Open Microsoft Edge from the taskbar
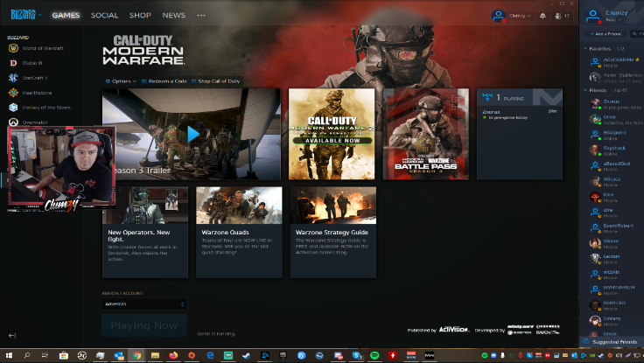The image size is (644, 363). [x=210, y=355]
